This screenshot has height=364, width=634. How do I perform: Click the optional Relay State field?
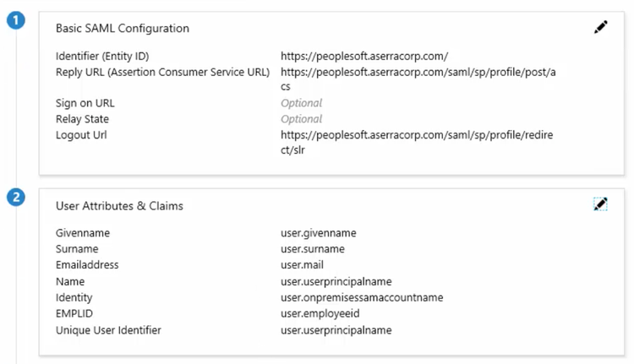[x=302, y=119]
